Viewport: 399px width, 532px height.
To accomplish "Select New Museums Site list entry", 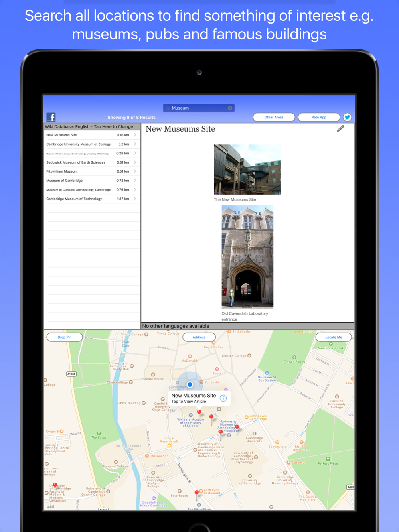I will click(92, 135).
